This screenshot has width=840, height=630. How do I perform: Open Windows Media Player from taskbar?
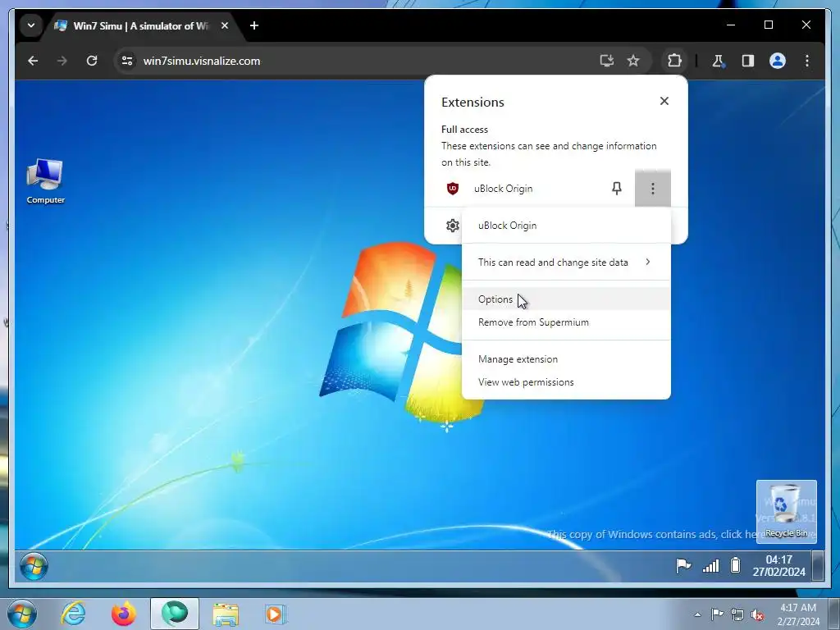(276, 614)
